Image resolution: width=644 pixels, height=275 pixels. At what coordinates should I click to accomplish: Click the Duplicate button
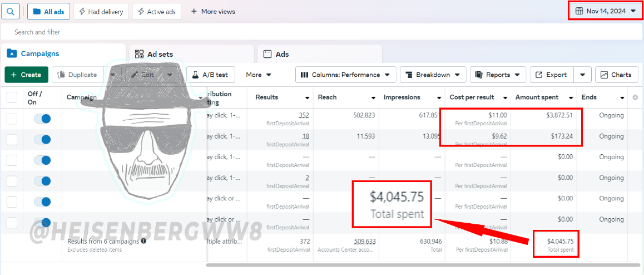(78, 75)
